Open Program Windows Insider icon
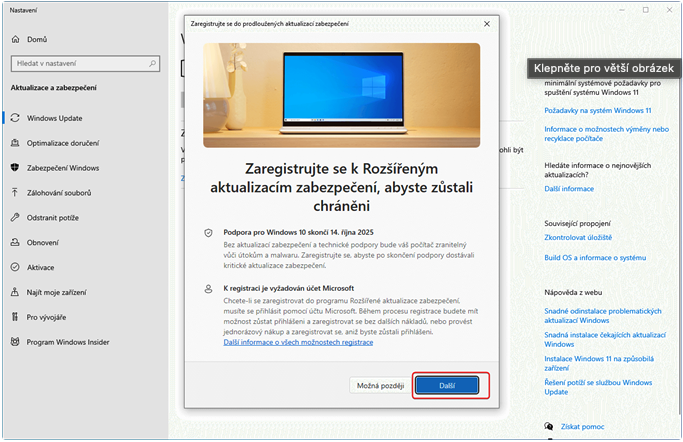 pos(15,342)
